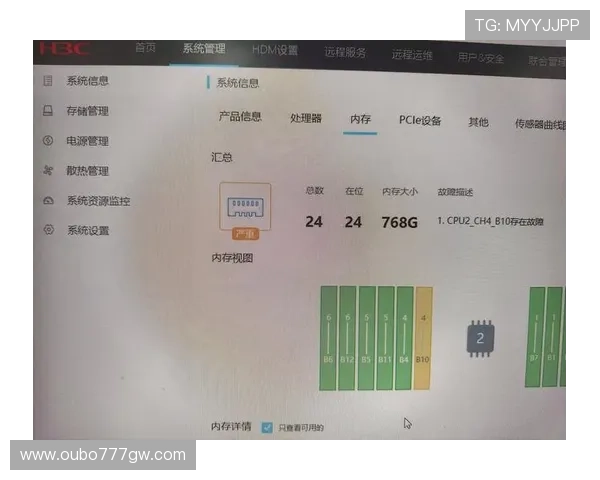Click the CPU2_CH4_B10存在故障 fault description
Screen dimensions: 600x480
490,221
